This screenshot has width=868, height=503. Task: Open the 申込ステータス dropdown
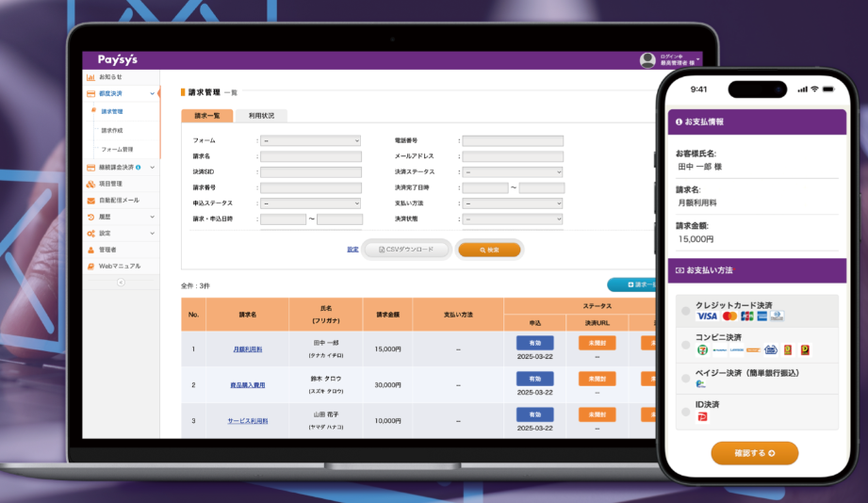(310, 203)
